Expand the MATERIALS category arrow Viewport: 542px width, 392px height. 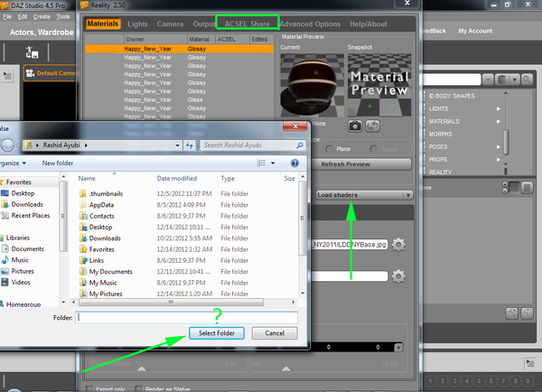pos(499,121)
